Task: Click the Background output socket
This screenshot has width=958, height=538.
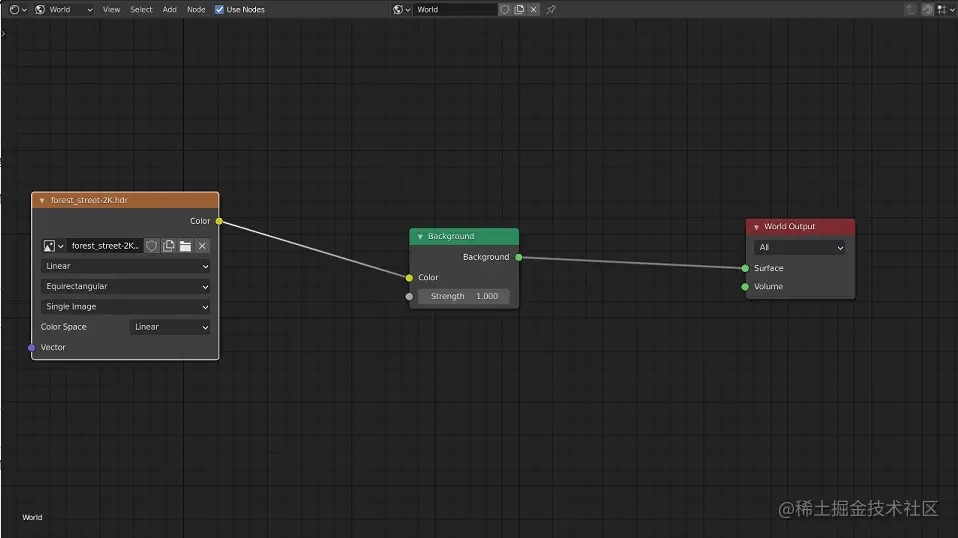Action: click(x=519, y=257)
